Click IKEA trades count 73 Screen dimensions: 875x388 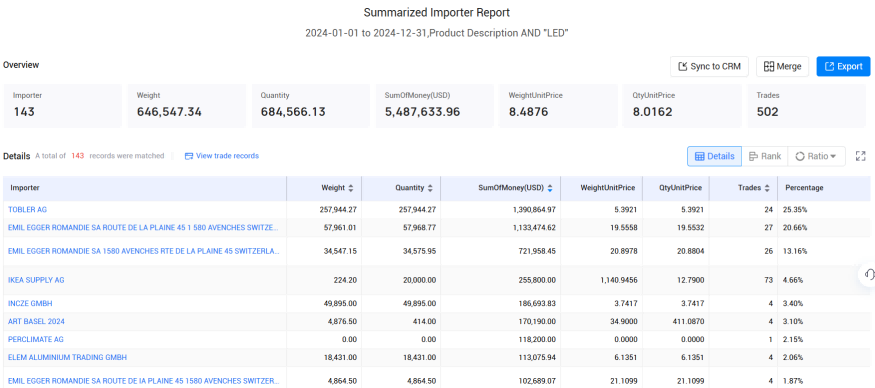768,280
